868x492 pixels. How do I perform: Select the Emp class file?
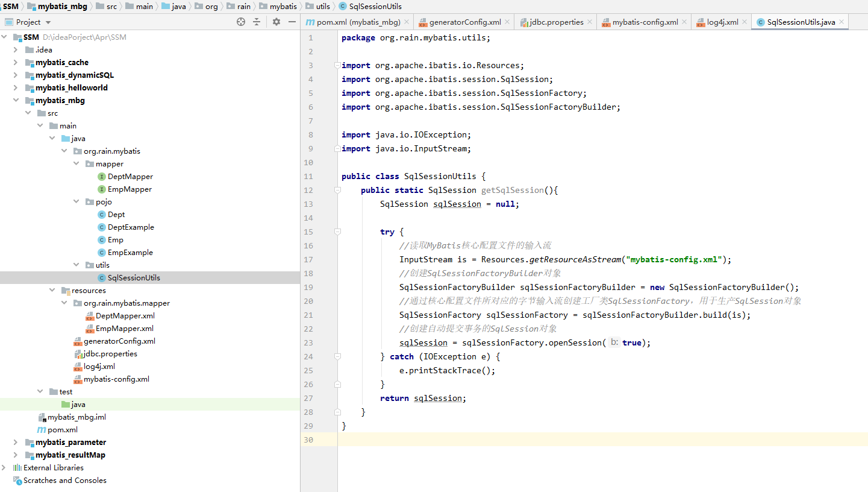111,239
